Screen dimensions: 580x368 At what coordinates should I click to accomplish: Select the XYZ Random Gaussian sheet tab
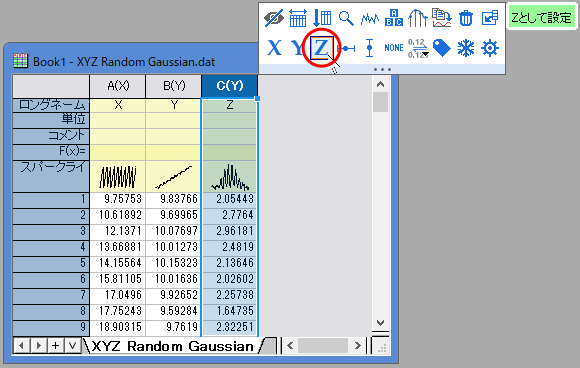pyautogui.click(x=172, y=346)
